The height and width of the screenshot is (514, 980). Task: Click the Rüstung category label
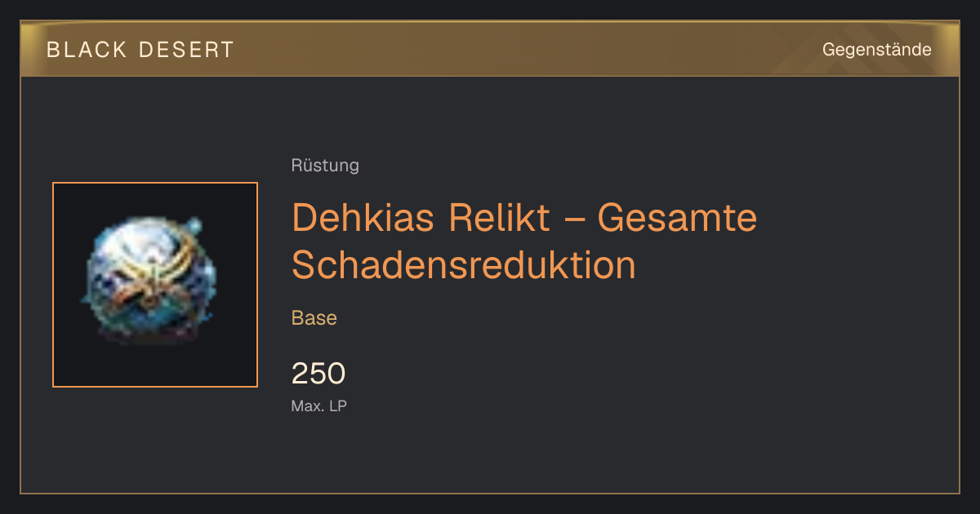325,166
